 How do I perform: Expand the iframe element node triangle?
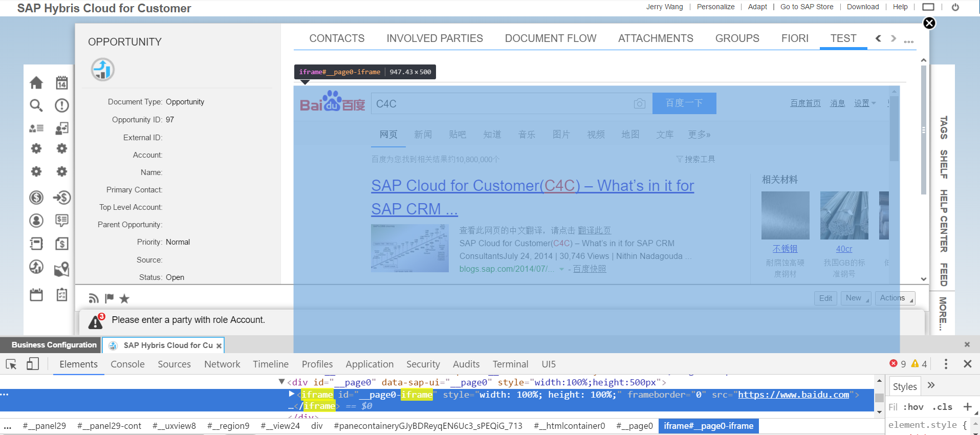click(291, 394)
